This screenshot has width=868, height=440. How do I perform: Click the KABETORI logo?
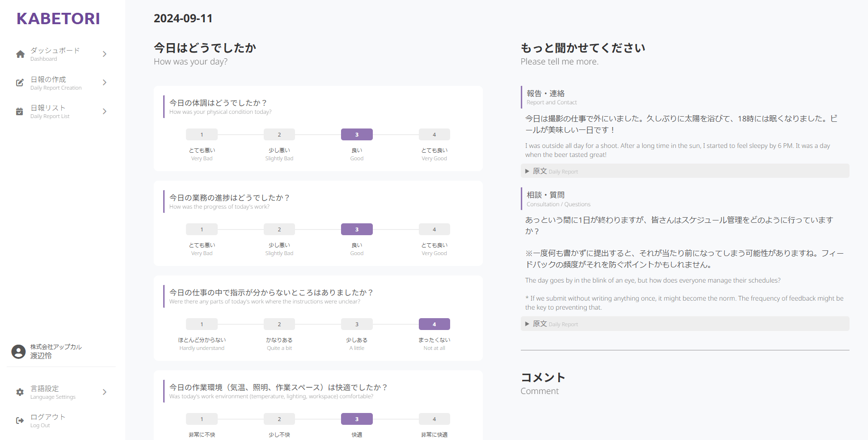58,18
